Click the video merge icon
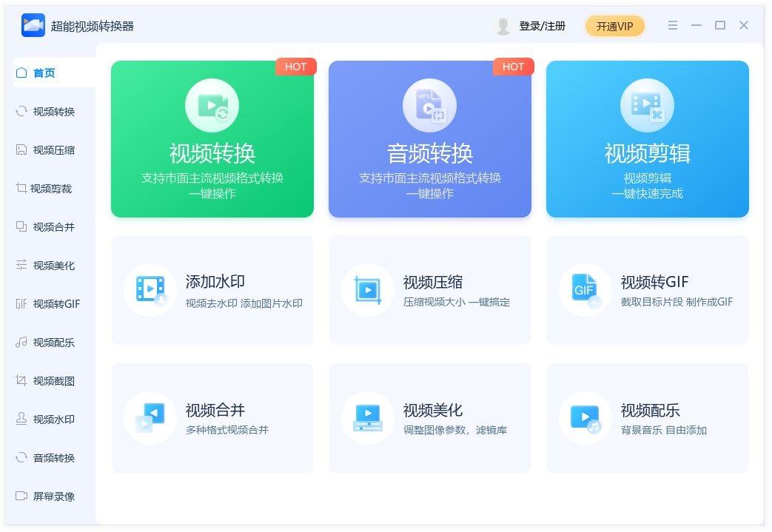The image size is (772, 532). (x=150, y=418)
